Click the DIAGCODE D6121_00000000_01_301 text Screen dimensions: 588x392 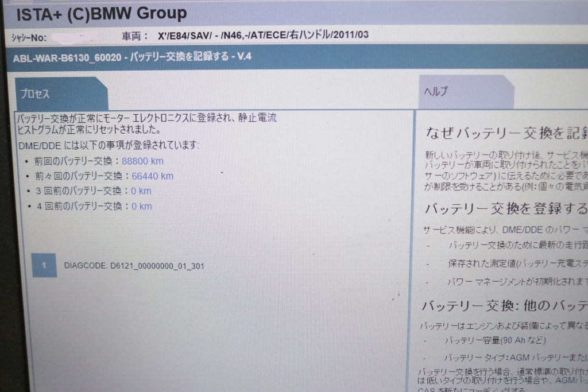[x=134, y=266]
